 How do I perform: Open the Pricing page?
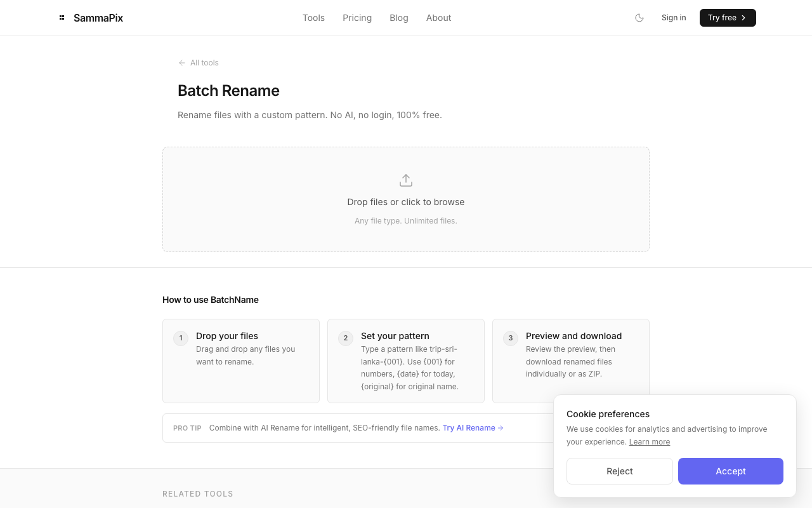[357, 18]
